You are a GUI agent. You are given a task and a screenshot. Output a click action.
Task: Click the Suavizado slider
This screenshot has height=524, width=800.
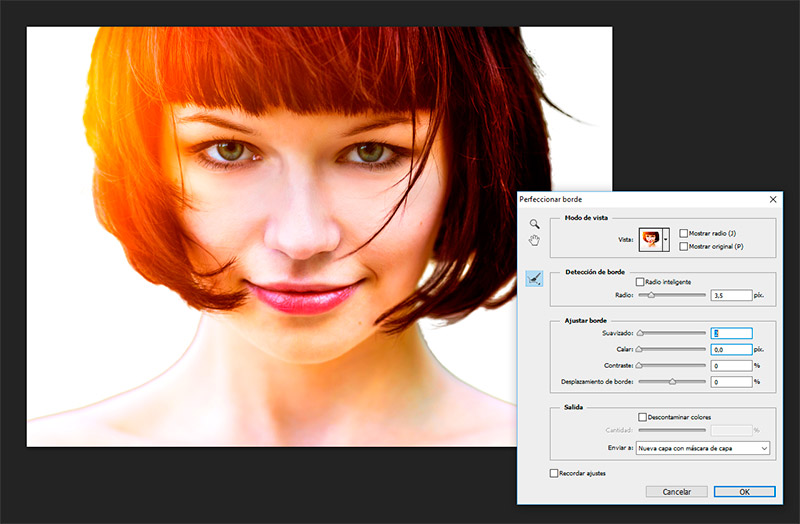671,333
